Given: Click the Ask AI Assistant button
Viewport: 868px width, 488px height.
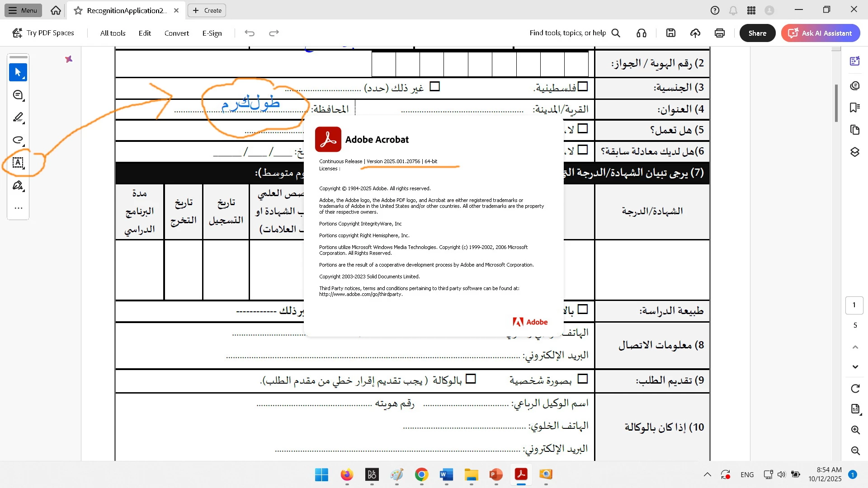Looking at the screenshot, I should point(821,33).
